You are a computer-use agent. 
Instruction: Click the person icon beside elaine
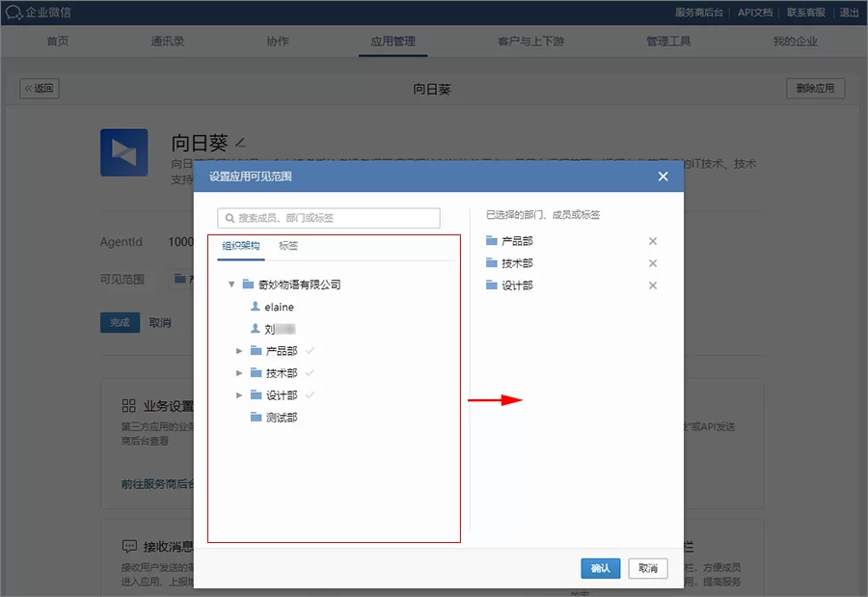pos(256,307)
